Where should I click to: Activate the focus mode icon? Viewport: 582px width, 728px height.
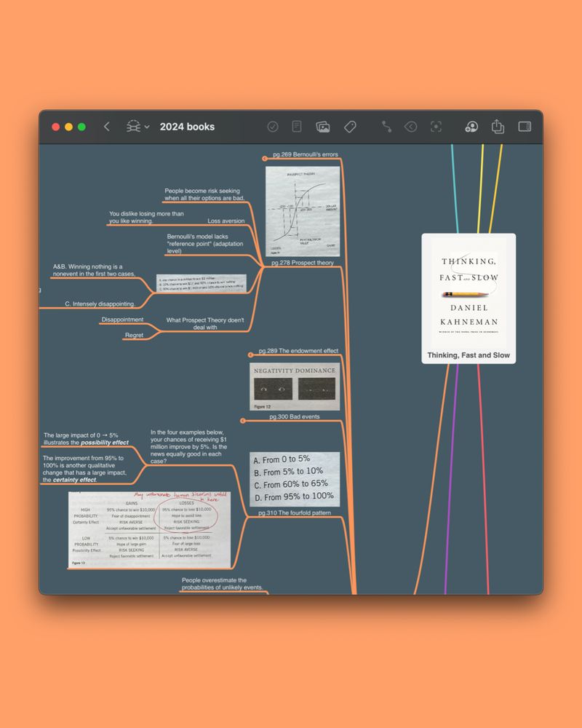click(x=436, y=127)
